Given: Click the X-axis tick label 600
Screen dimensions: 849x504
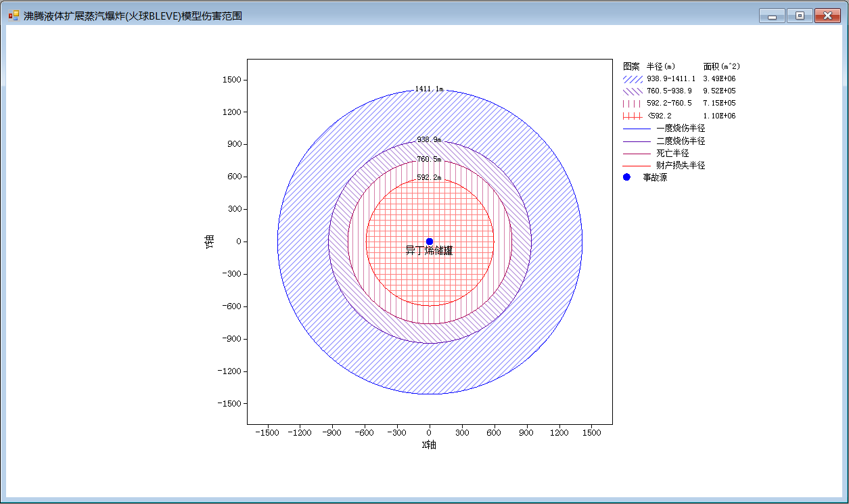Looking at the screenshot, I should tap(495, 433).
